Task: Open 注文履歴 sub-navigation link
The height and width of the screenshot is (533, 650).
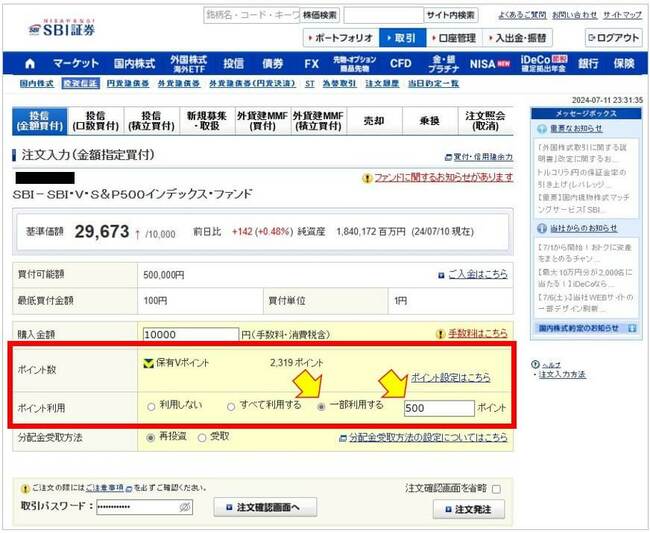Action: pyautogui.click(x=382, y=83)
